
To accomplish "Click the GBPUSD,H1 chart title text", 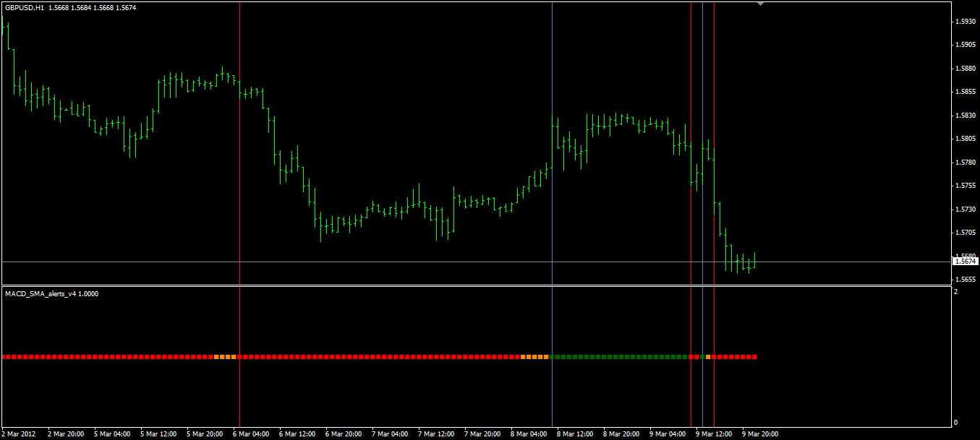I will point(25,7).
